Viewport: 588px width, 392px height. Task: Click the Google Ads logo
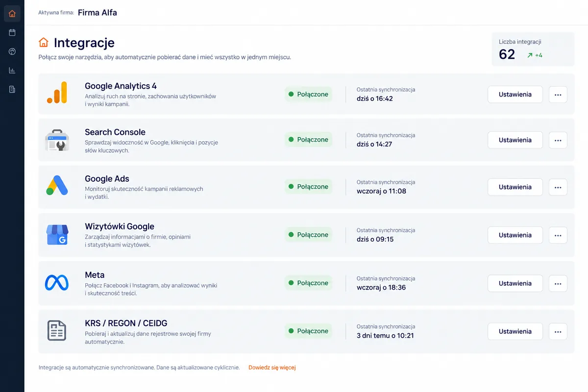[57, 186]
